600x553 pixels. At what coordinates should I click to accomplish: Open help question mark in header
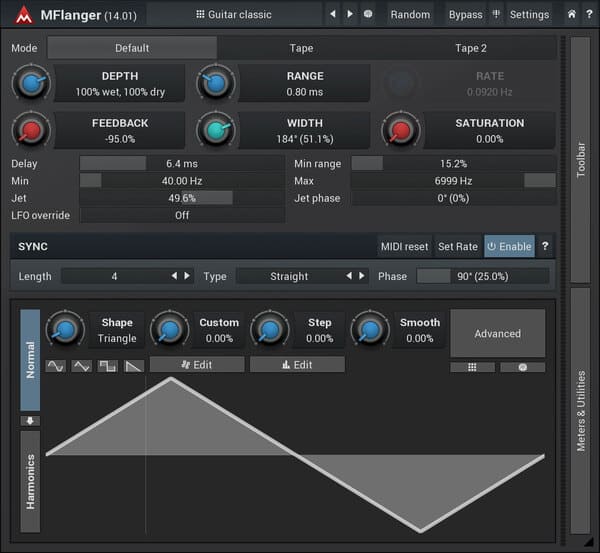pyautogui.click(x=589, y=14)
